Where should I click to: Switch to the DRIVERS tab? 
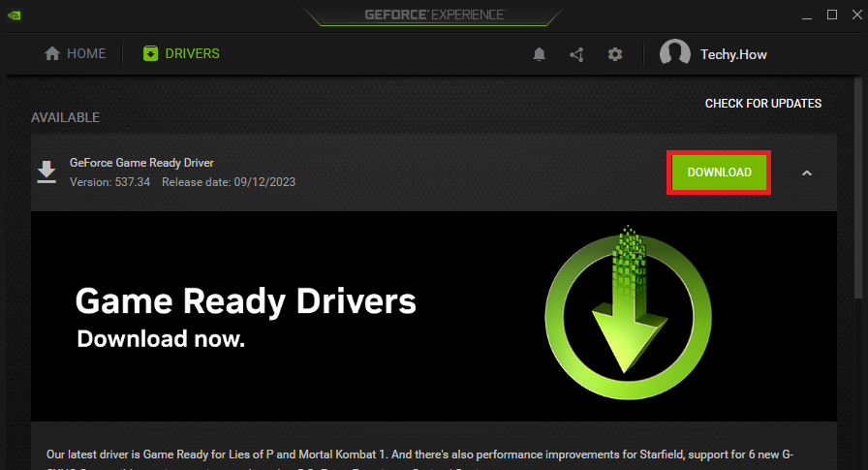(181, 53)
